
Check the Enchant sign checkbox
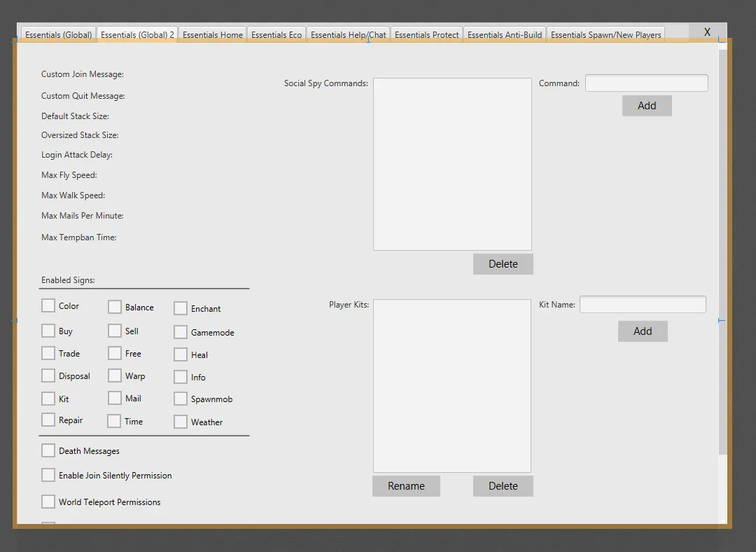pos(181,308)
